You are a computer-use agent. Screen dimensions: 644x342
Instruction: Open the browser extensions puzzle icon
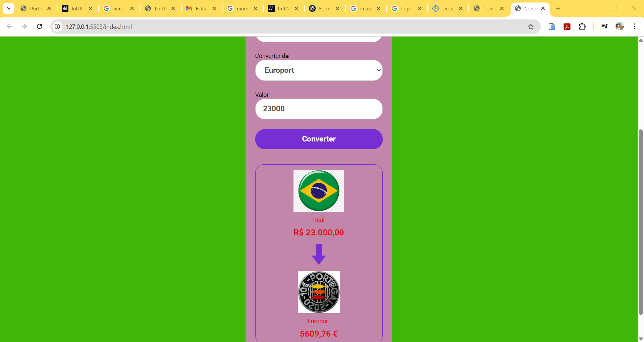(x=583, y=26)
